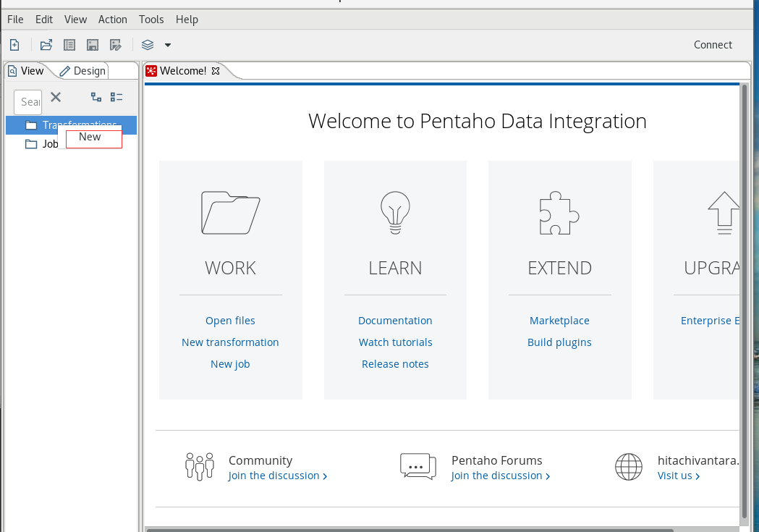Select the Welcome! tab

[x=182, y=71]
